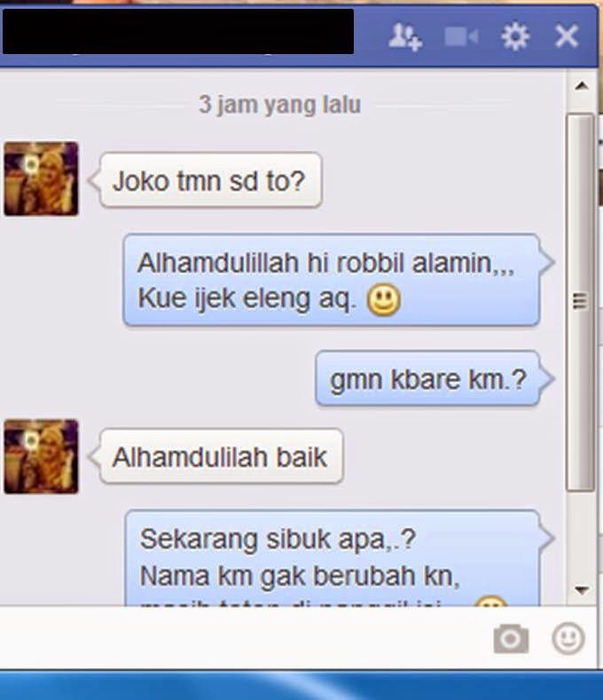
Task: Open sender's profile picture beside 'Joko tmn sd to?'
Action: [x=41, y=179]
